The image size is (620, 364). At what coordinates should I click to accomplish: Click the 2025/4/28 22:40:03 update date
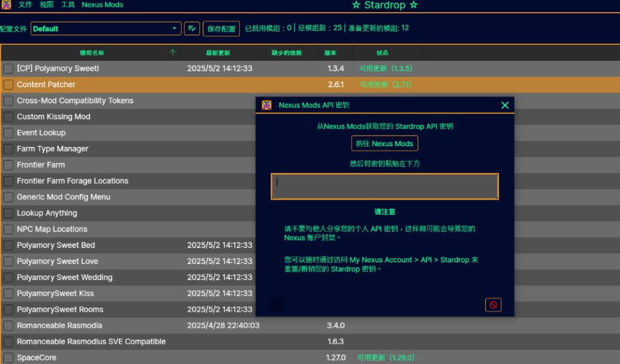point(223,326)
